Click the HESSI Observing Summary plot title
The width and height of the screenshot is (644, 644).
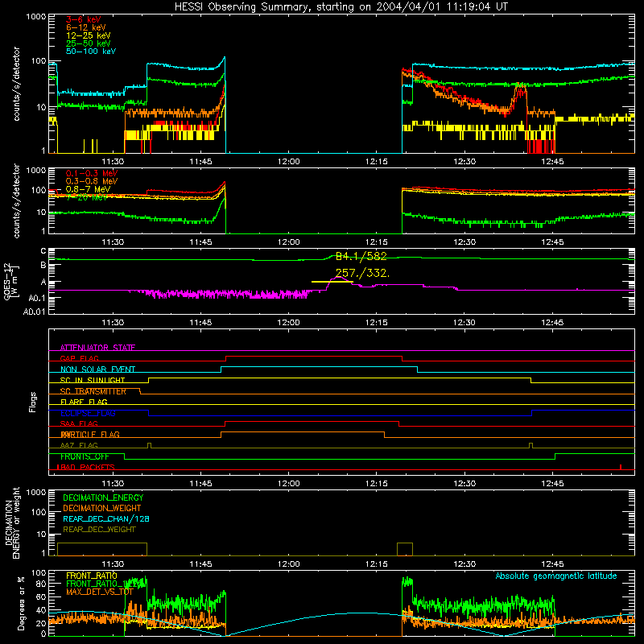[341, 7]
